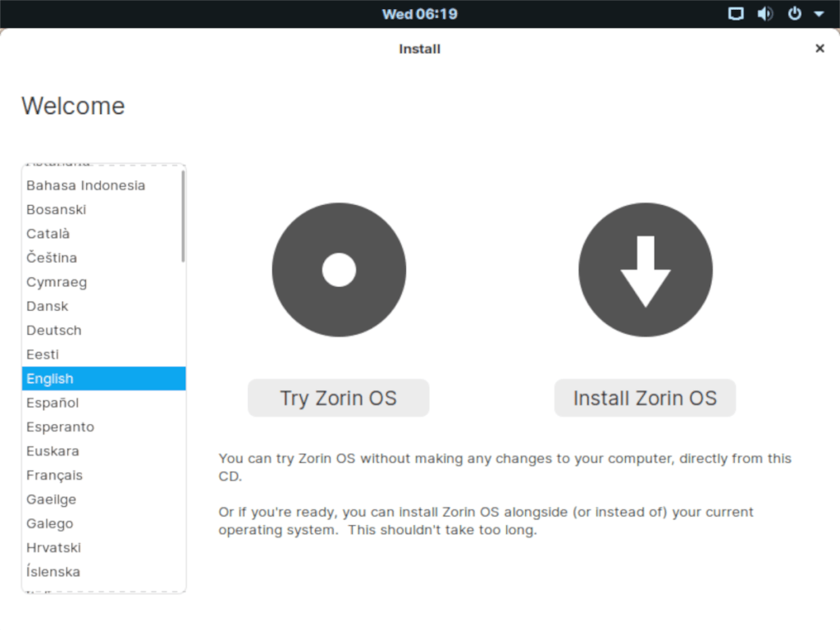Click the circular disc icon above Try Zorin OS

(x=338, y=269)
